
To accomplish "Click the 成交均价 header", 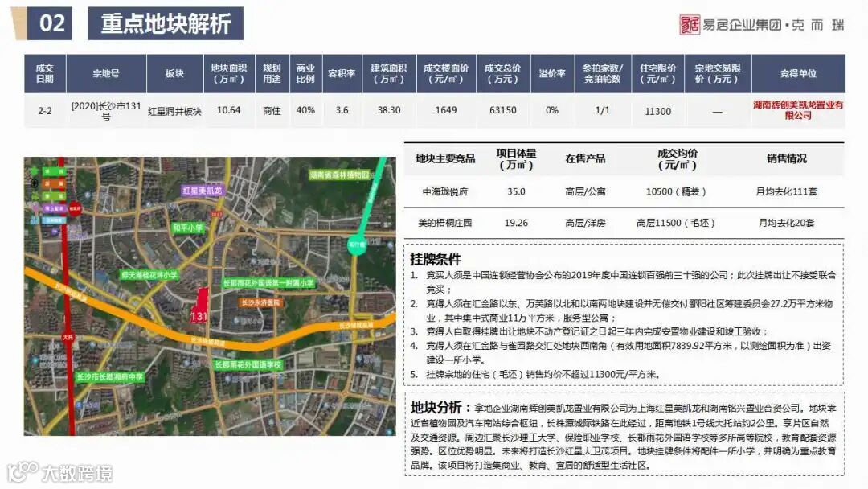I will tap(677, 159).
